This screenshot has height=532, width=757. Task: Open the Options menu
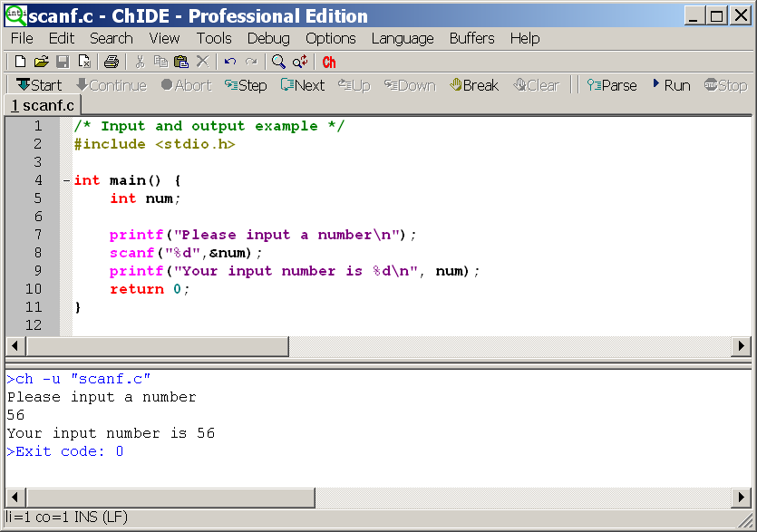[331, 38]
